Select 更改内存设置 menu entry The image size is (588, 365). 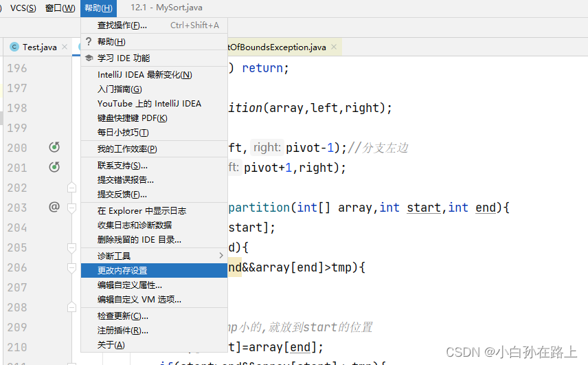point(154,270)
